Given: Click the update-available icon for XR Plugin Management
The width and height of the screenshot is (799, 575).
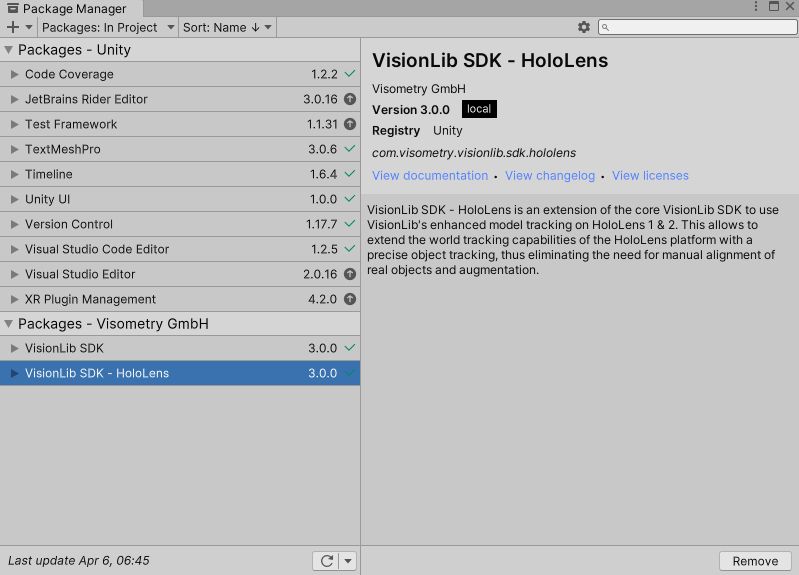Looking at the screenshot, I should [x=350, y=299].
